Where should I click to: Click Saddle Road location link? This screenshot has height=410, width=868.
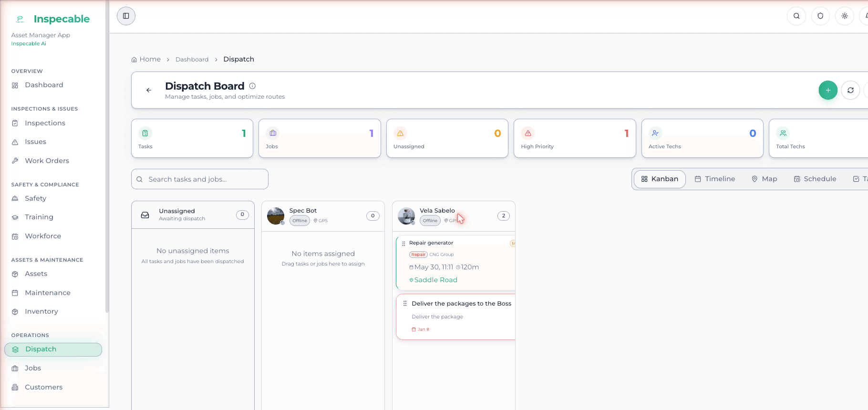coord(434,280)
